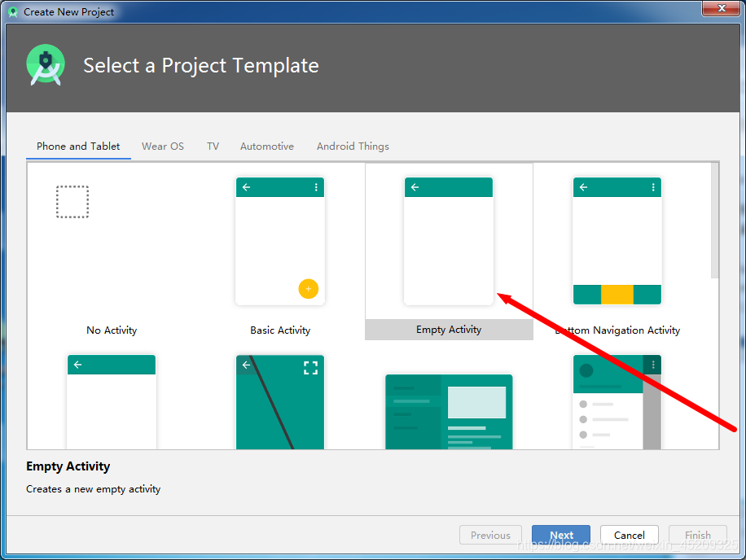This screenshot has height=560, width=746.
Task: Select the fullscreen activity template with expand icon
Action: pyautogui.click(x=280, y=402)
